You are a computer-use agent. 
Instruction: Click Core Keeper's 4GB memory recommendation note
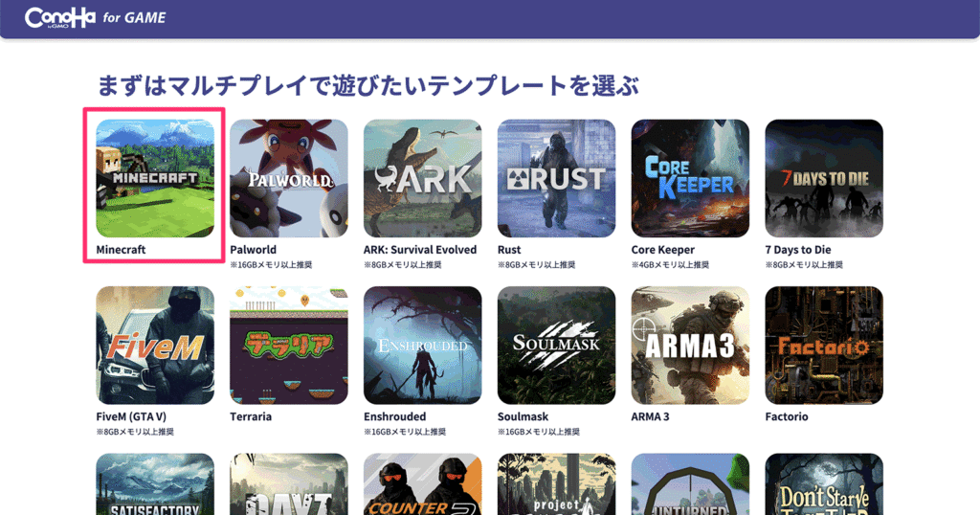(670, 265)
